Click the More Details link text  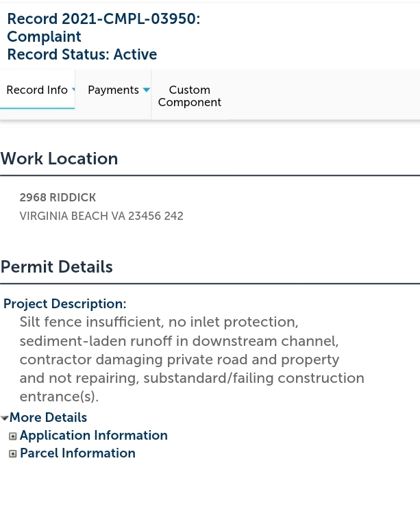[x=48, y=417]
